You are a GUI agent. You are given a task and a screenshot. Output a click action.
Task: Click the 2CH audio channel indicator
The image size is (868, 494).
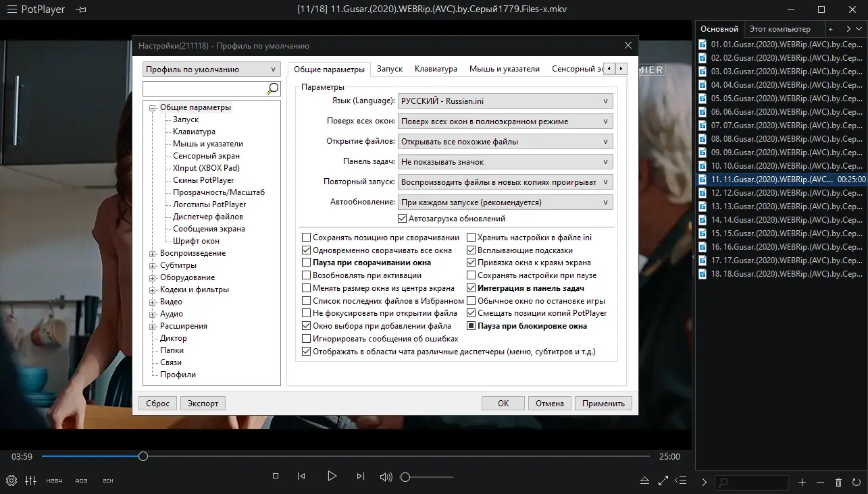pos(108,481)
